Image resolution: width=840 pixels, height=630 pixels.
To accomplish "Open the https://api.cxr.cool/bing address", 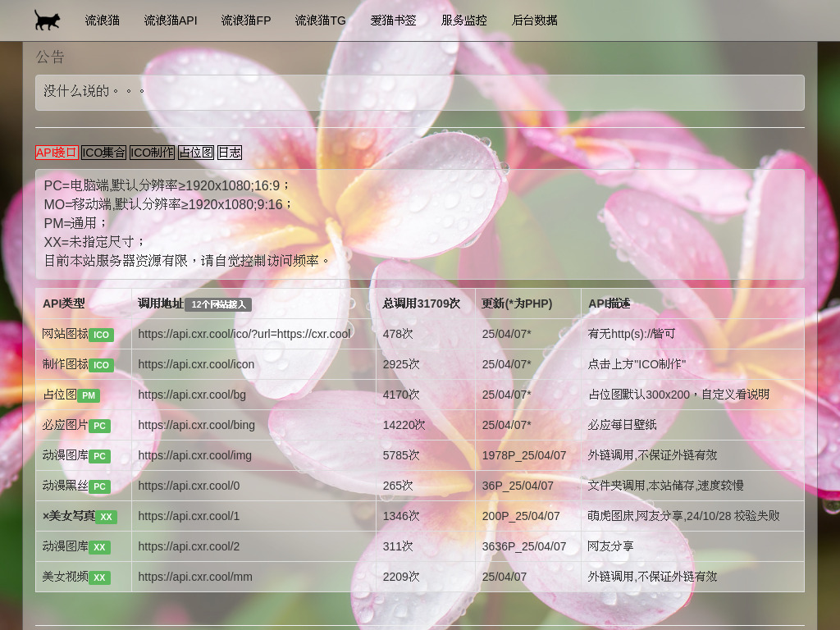I will click(197, 425).
